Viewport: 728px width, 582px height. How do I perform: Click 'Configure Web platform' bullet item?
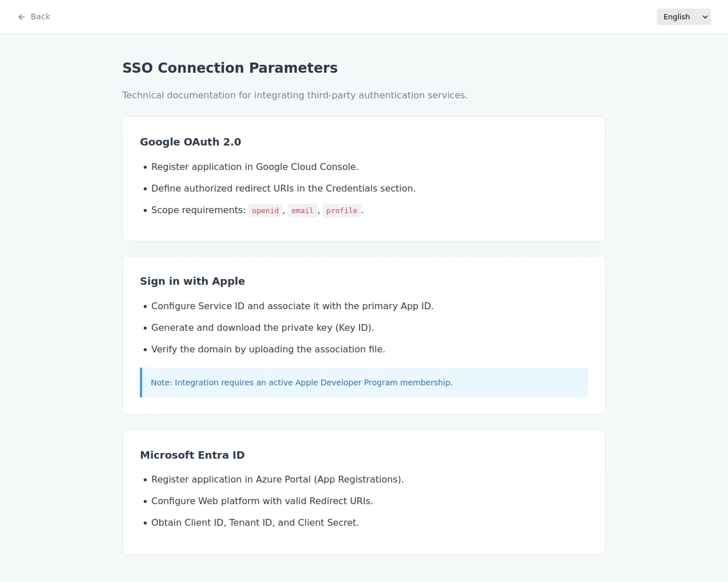point(262,501)
